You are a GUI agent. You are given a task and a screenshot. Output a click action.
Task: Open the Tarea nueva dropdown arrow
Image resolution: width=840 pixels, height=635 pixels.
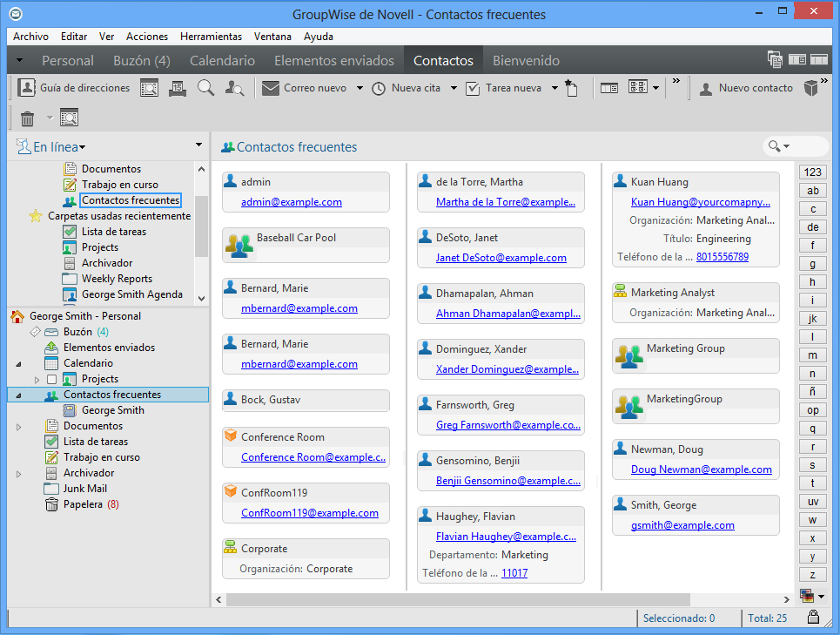pyautogui.click(x=555, y=88)
